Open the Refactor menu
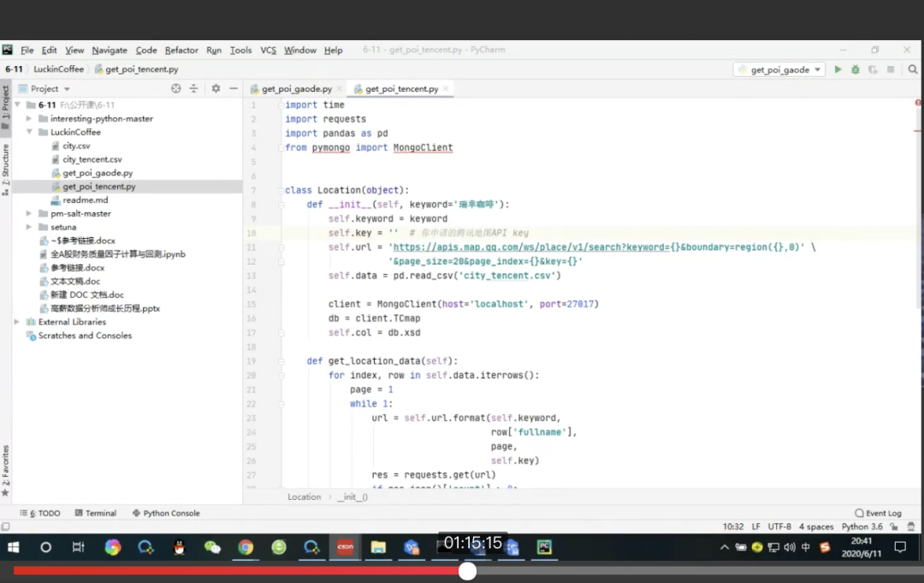 coord(181,50)
